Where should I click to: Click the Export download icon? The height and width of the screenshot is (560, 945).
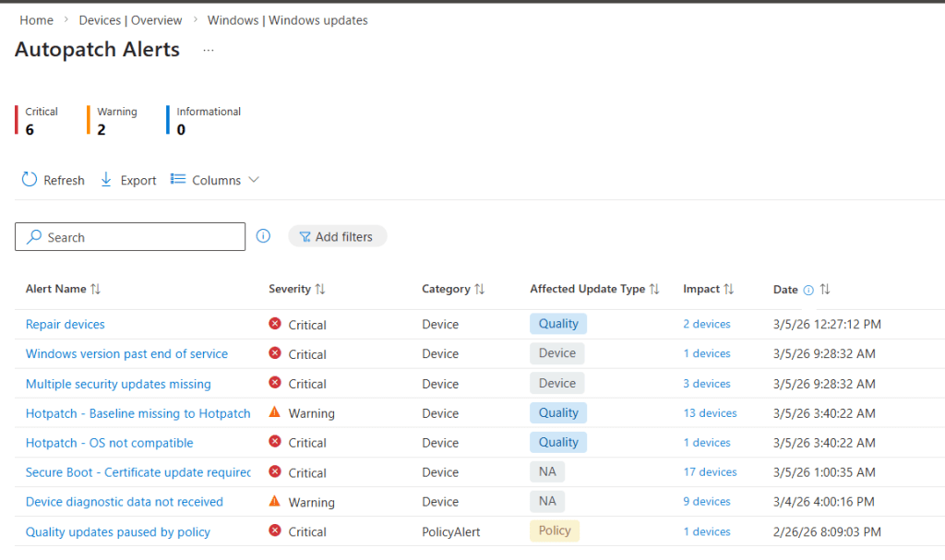click(106, 180)
